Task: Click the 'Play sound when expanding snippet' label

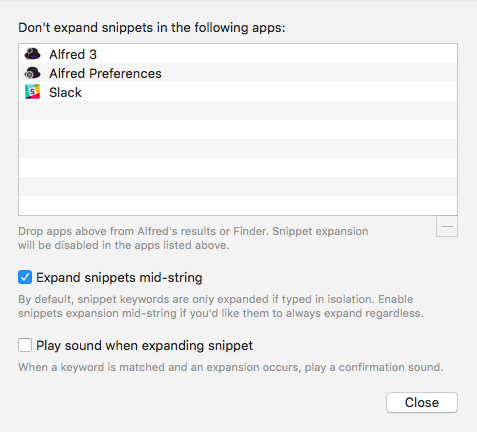Action: click(144, 346)
